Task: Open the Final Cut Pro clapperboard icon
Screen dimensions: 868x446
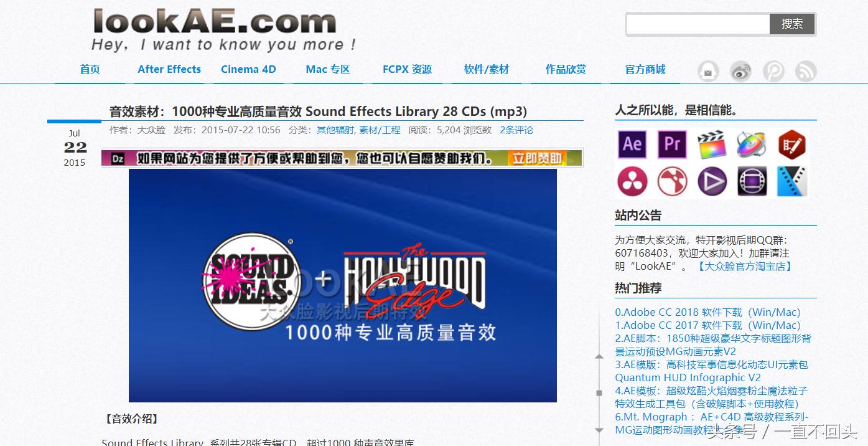Action: pos(712,145)
